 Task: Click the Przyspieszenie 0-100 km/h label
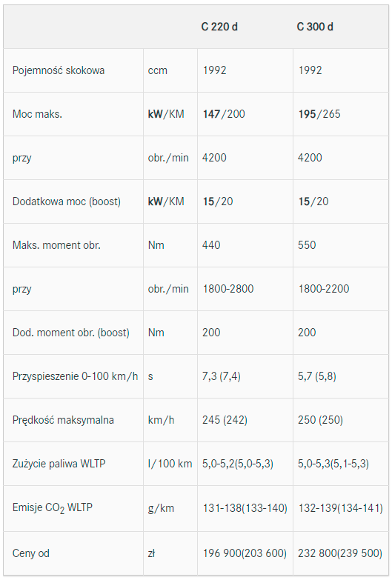coord(75,376)
